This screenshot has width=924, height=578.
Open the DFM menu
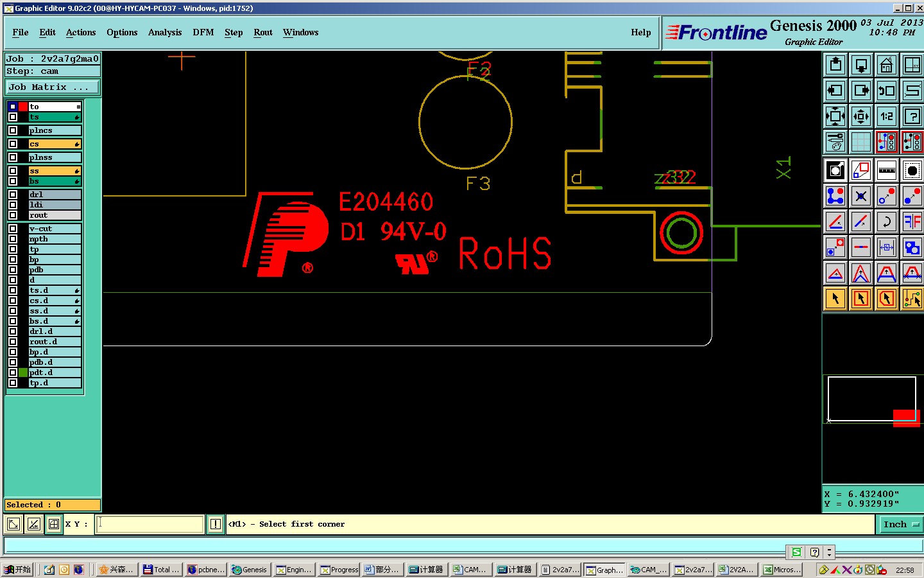(203, 32)
